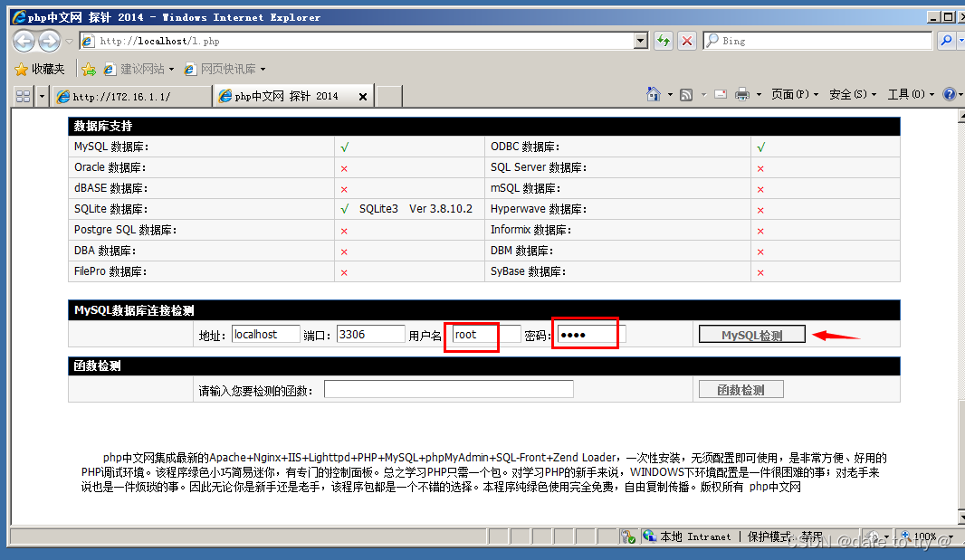The width and height of the screenshot is (965, 560).
Task: Click the SQL Server 数据库 row label
Action: point(539,167)
